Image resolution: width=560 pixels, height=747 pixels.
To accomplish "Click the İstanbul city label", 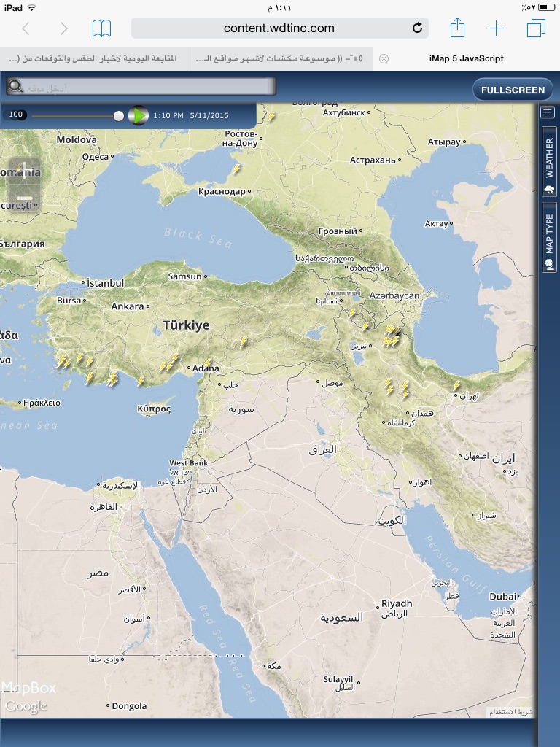I will tap(105, 283).
